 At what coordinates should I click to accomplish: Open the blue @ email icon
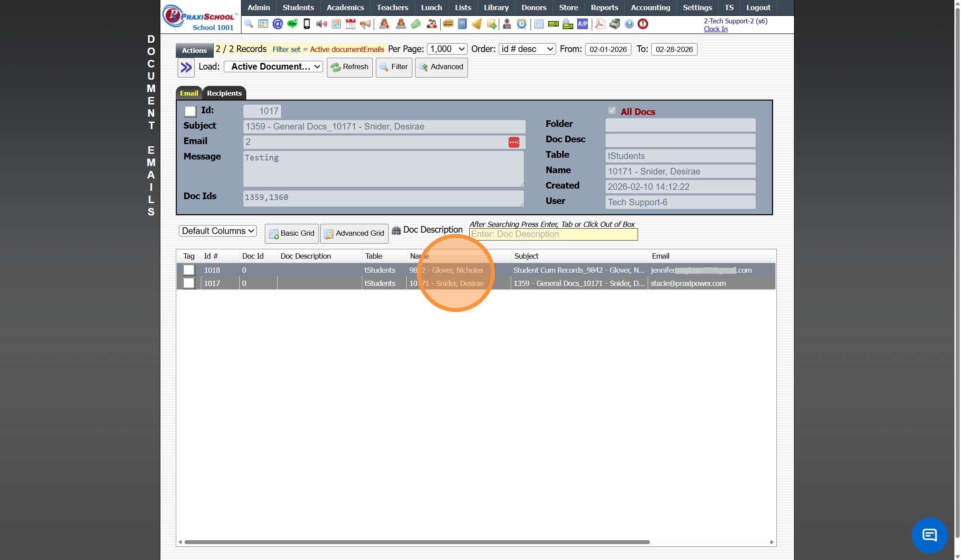(x=278, y=24)
